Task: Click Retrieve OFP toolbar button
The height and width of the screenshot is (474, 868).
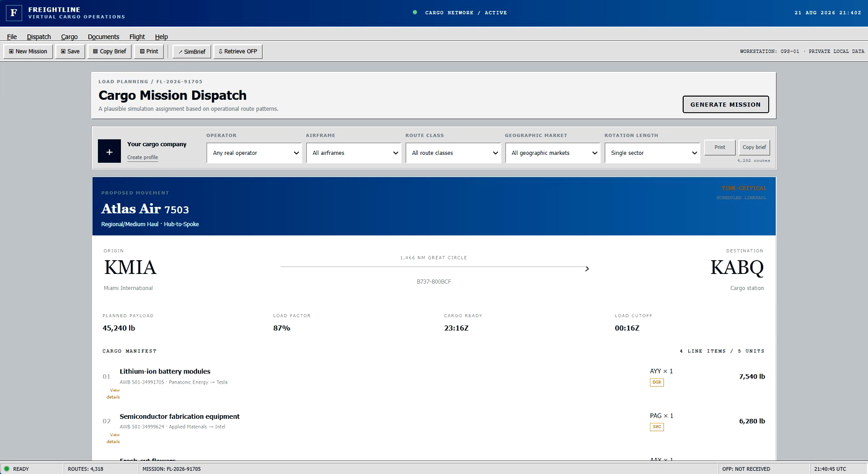Action: [238, 51]
